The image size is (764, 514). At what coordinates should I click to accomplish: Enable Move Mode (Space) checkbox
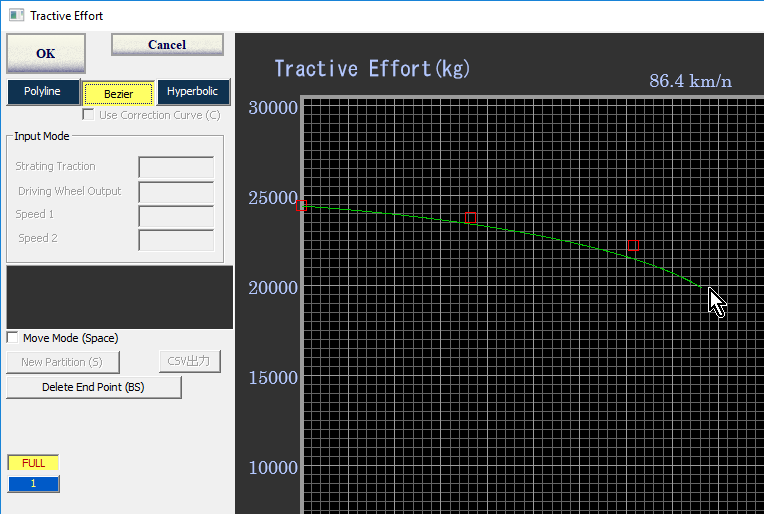pyautogui.click(x=13, y=338)
